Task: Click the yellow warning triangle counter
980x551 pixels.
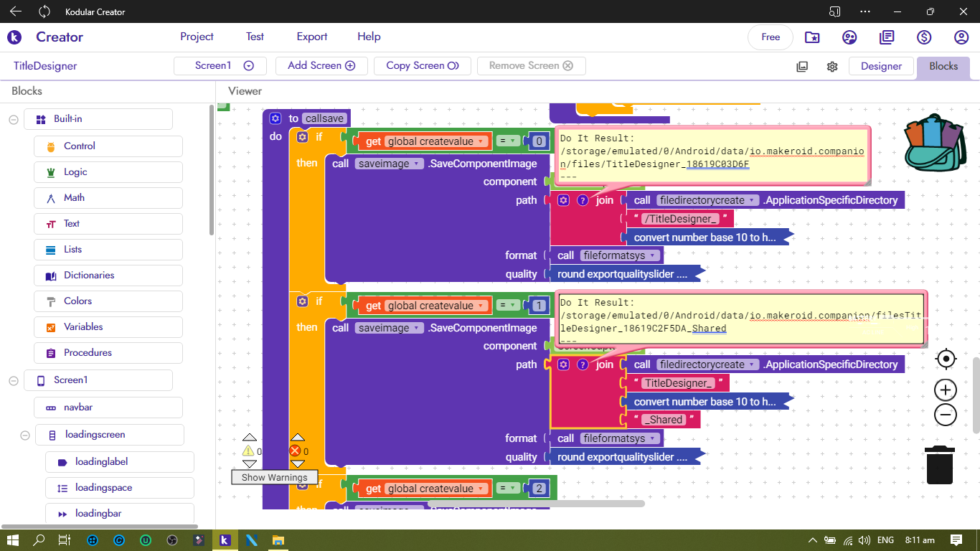Action: (x=248, y=451)
